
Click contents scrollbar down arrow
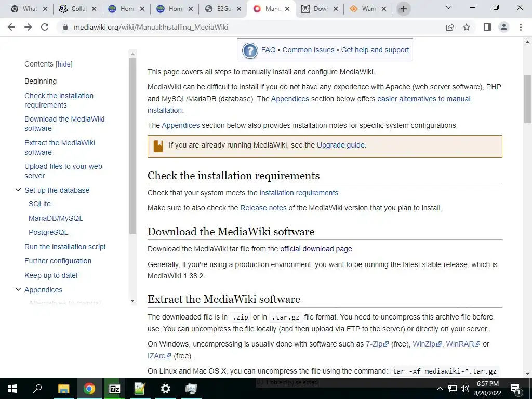pos(132,301)
